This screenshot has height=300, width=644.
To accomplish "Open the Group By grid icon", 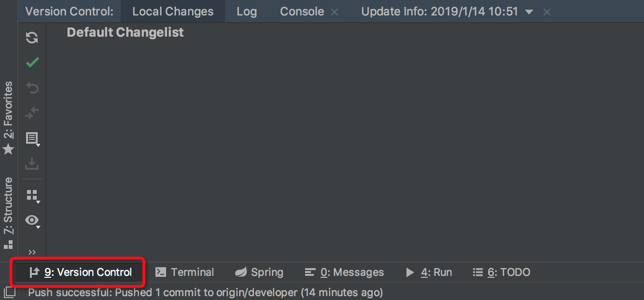I will tap(32, 195).
